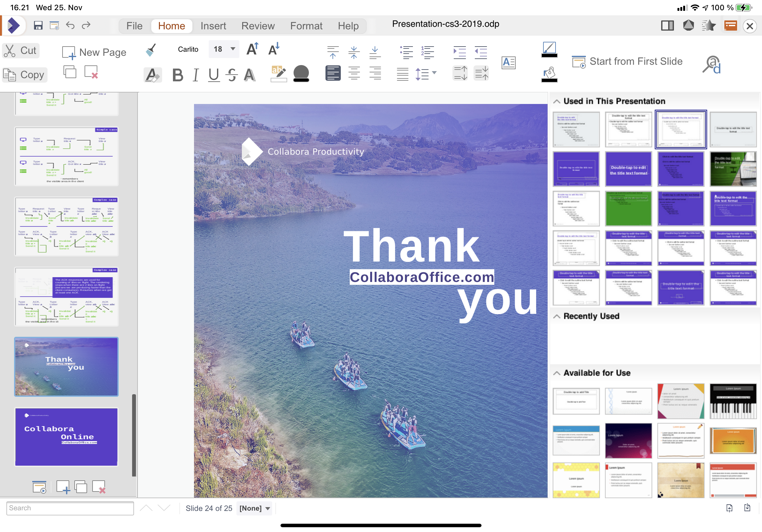Screen dimensions: 762x532
Task: Click the Text box icon
Action: (508, 63)
